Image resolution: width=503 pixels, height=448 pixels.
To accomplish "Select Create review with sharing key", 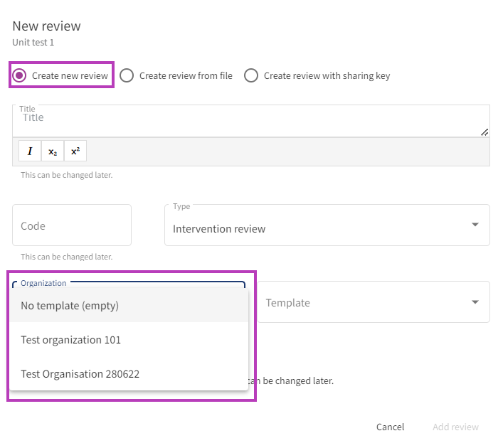I will pyautogui.click(x=251, y=75).
